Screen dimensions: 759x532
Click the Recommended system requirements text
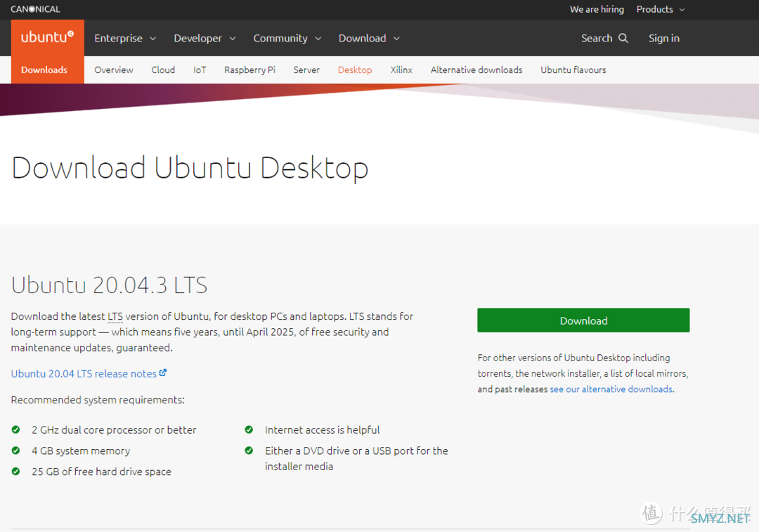98,400
